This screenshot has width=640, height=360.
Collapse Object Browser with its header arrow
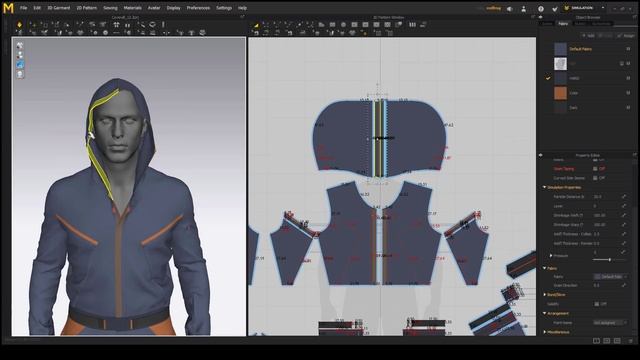tap(541, 18)
